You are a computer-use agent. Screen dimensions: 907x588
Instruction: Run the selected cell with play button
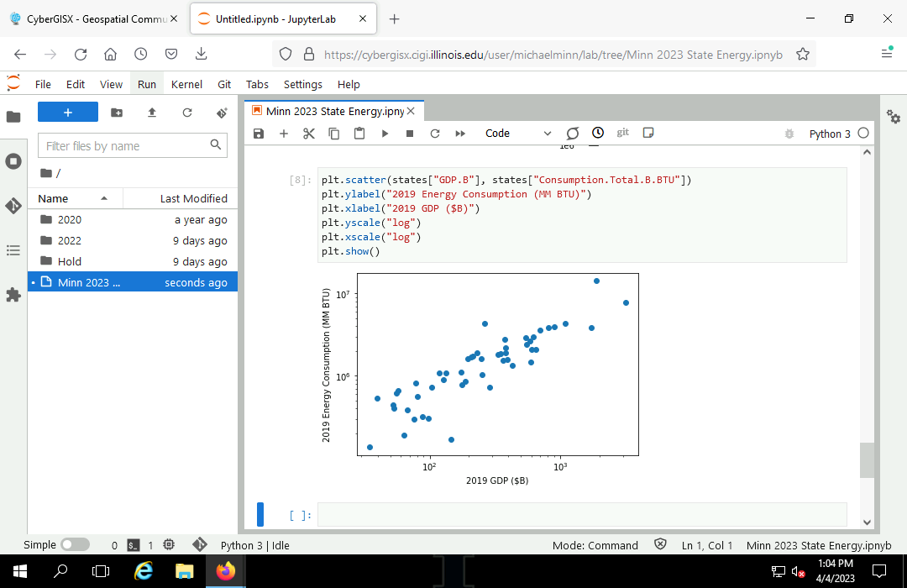pos(385,134)
